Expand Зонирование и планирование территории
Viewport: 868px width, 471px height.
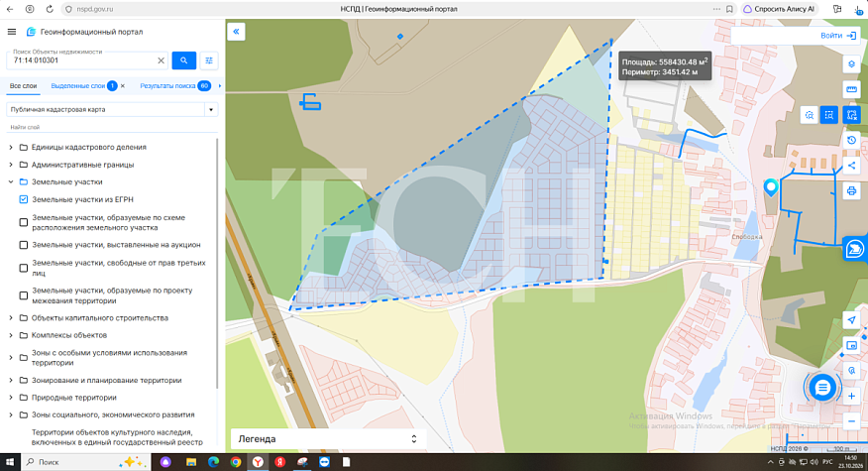tap(11, 380)
